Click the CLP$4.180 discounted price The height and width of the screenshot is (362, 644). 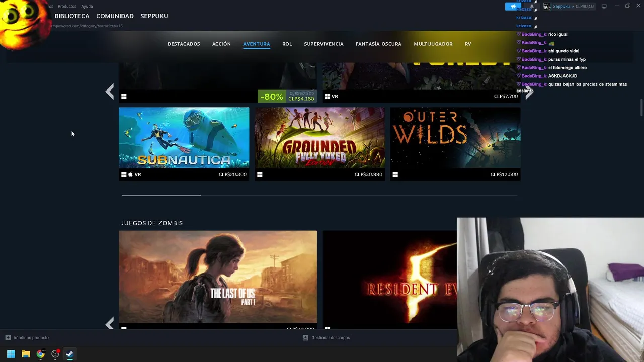coord(301,99)
